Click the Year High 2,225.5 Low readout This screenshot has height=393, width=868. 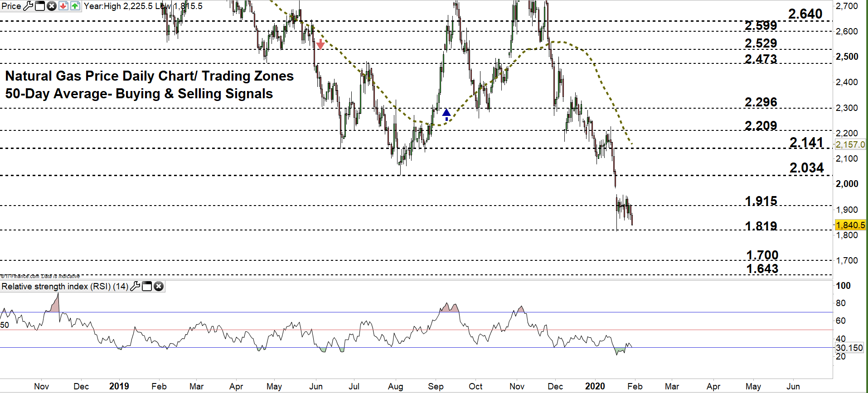[143, 6]
